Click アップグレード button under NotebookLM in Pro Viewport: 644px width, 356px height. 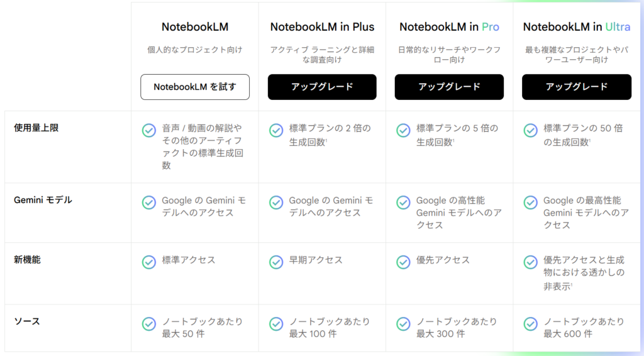tap(449, 87)
